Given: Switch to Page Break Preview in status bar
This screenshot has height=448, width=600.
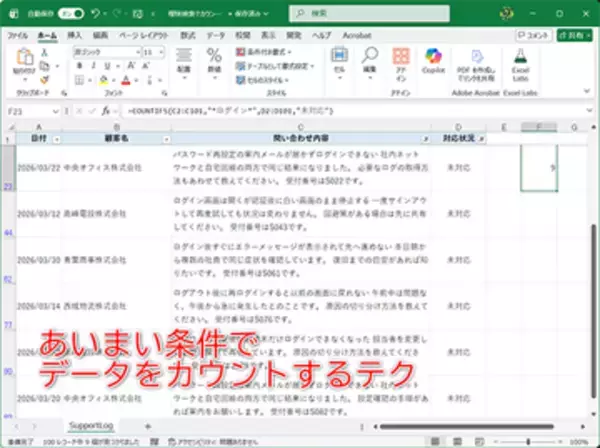Looking at the screenshot, I should pyautogui.click(x=479, y=441).
